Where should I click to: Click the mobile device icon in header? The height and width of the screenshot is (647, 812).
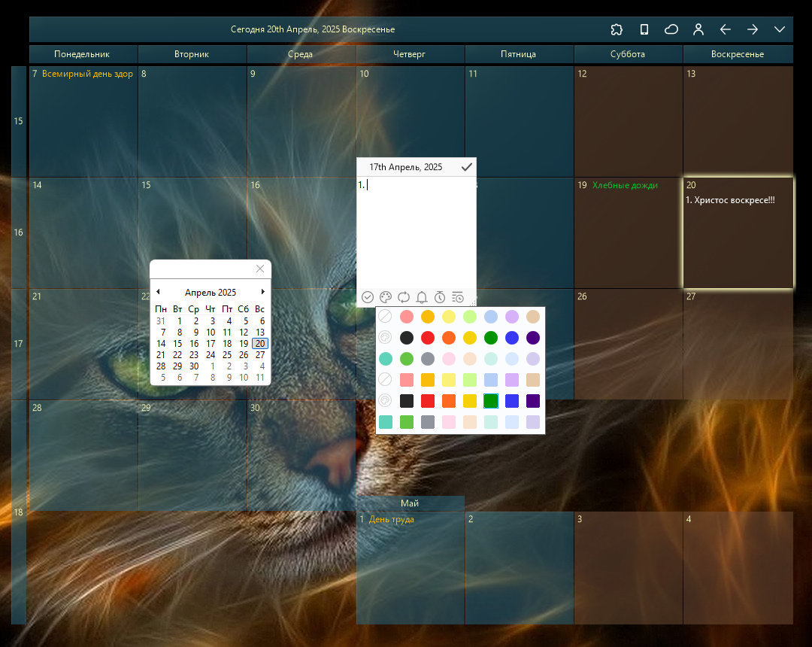pyautogui.click(x=644, y=29)
